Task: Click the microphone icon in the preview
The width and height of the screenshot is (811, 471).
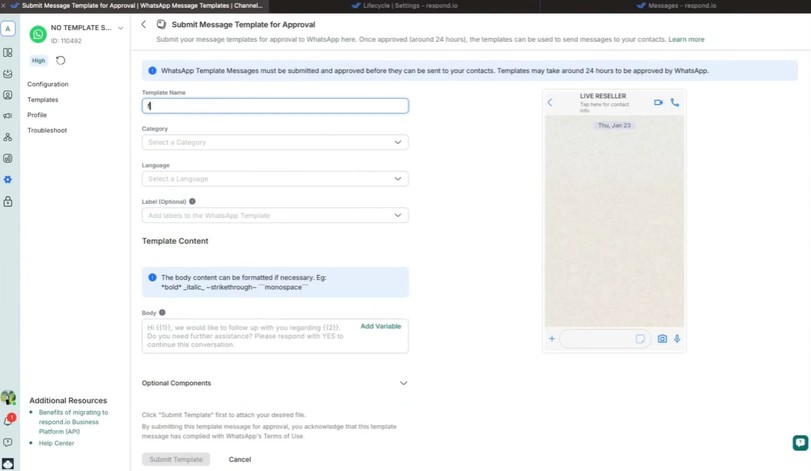Action: click(677, 339)
